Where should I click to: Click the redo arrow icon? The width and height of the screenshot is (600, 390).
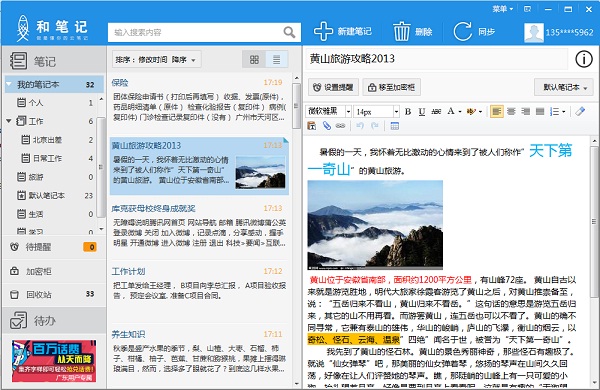tap(375, 126)
